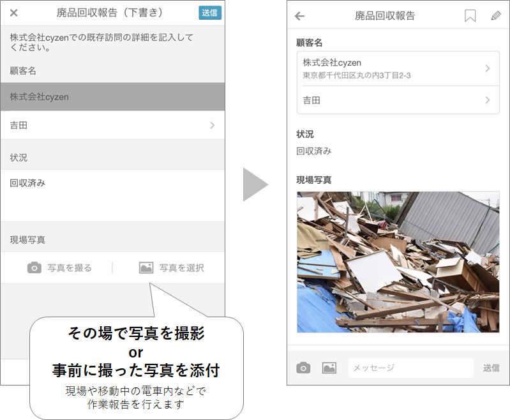The height and width of the screenshot is (420, 510).
Task: Edit report with the pencil icon
Action: (x=496, y=15)
